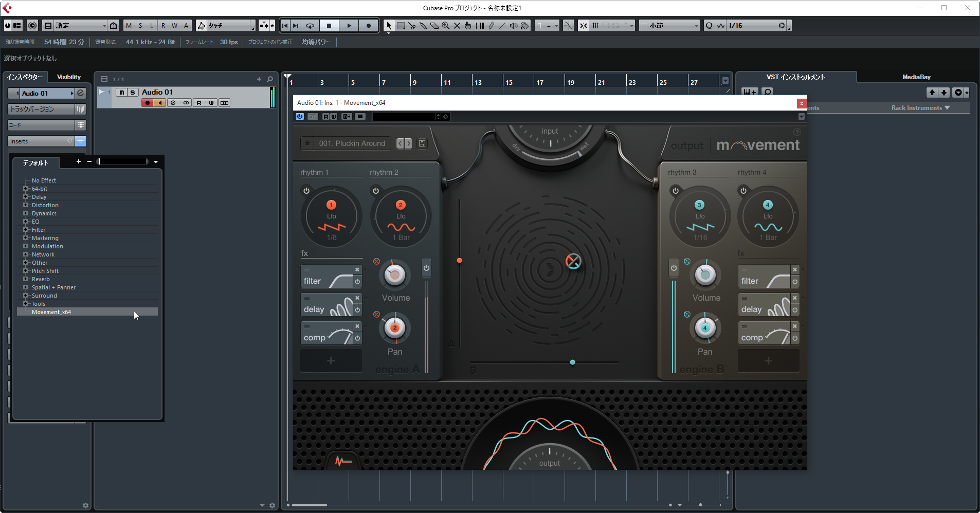
Task: Open the Rack Instruments dropdown
Action: 920,108
